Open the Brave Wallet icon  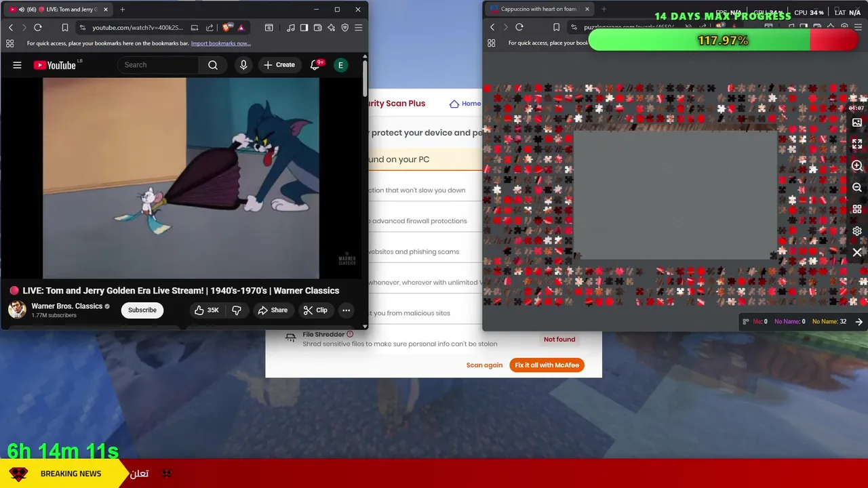click(318, 28)
